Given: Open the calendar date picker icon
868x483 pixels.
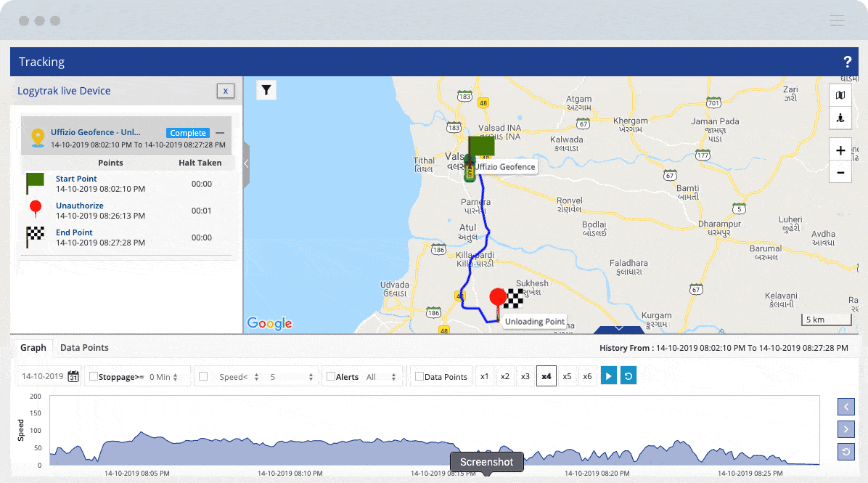Looking at the screenshot, I should 73,377.
